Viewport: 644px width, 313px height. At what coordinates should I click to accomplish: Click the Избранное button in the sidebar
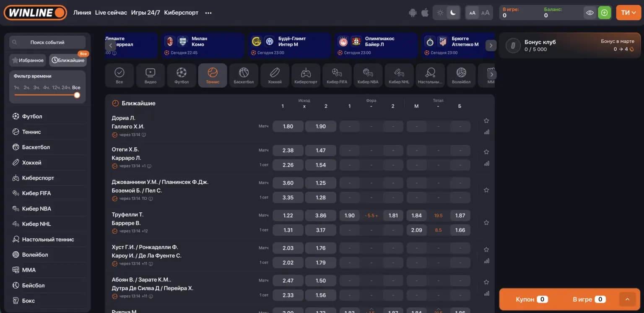tap(28, 60)
